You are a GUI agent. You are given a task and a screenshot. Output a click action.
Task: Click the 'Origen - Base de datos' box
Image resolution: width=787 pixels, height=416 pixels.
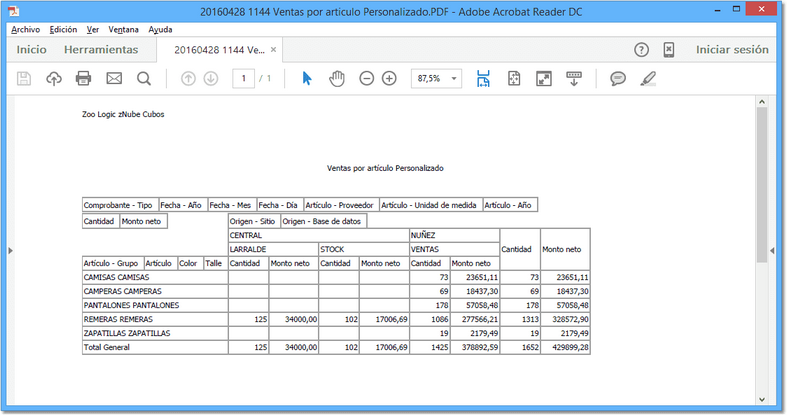click(x=324, y=221)
